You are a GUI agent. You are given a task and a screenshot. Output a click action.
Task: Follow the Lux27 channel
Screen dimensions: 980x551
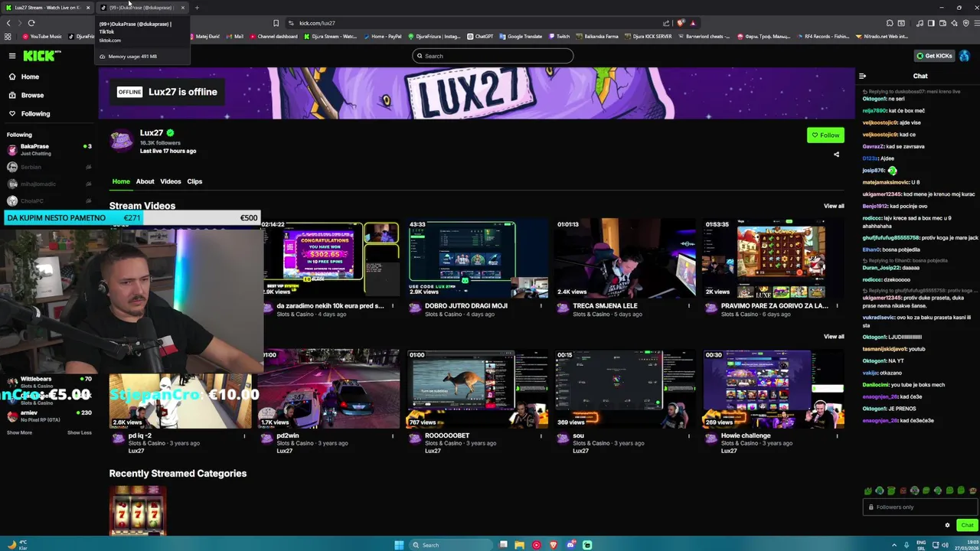click(x=825, y=135)
